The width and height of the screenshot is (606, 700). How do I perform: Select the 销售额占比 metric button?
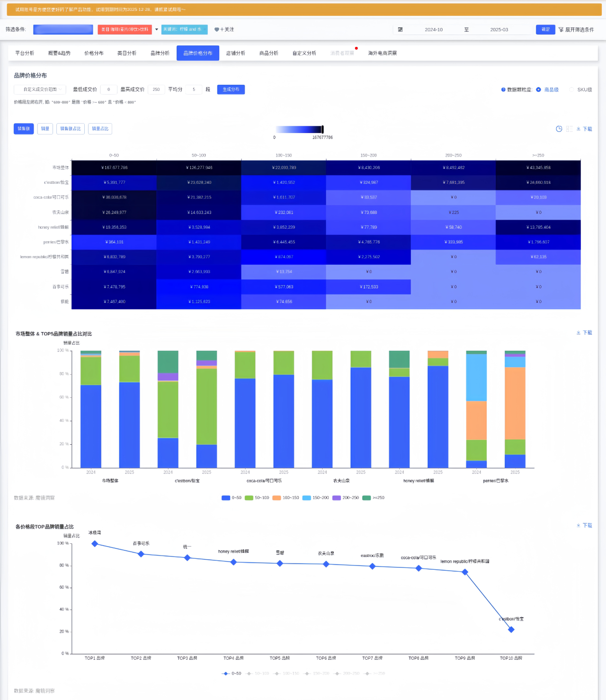click(71, 129)
